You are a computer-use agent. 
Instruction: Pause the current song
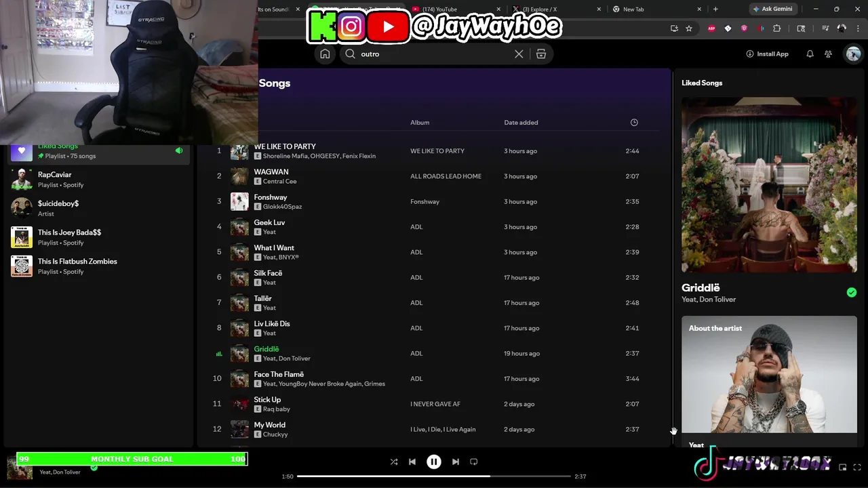(x=434, y=462)
